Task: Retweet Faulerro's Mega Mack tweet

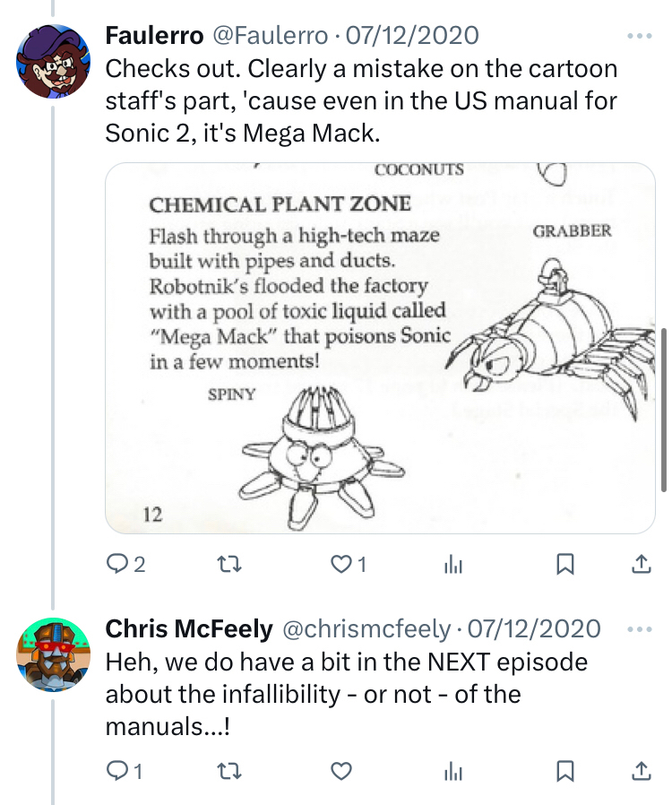Action: [229, 564]
